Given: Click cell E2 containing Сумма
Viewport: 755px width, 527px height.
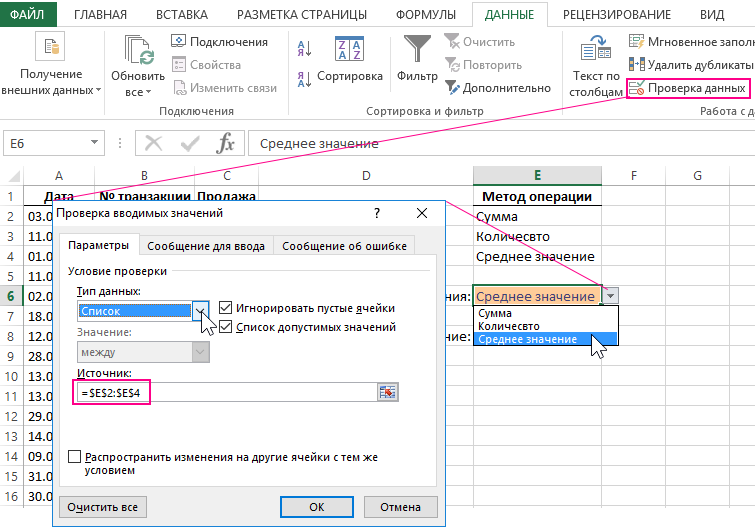Looking at the screenshot, I should click(x=537, y=217).
